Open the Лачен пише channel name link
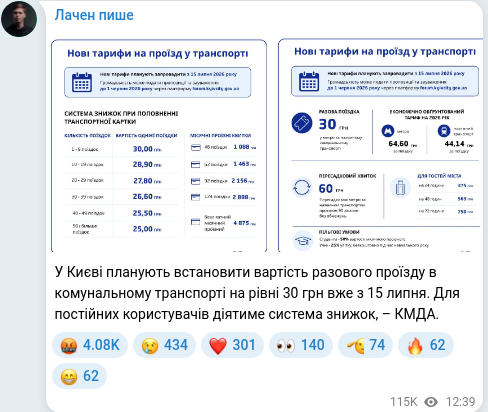Image resolution: width=488 pixels, height=412 pixels. 94,15
